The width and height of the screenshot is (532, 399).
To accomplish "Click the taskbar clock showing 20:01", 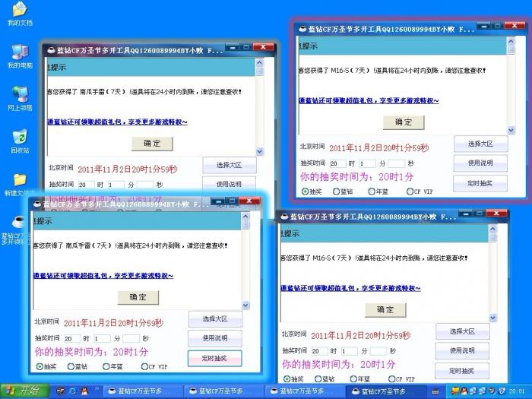I will pyautogui.click(x=517, y=391).
